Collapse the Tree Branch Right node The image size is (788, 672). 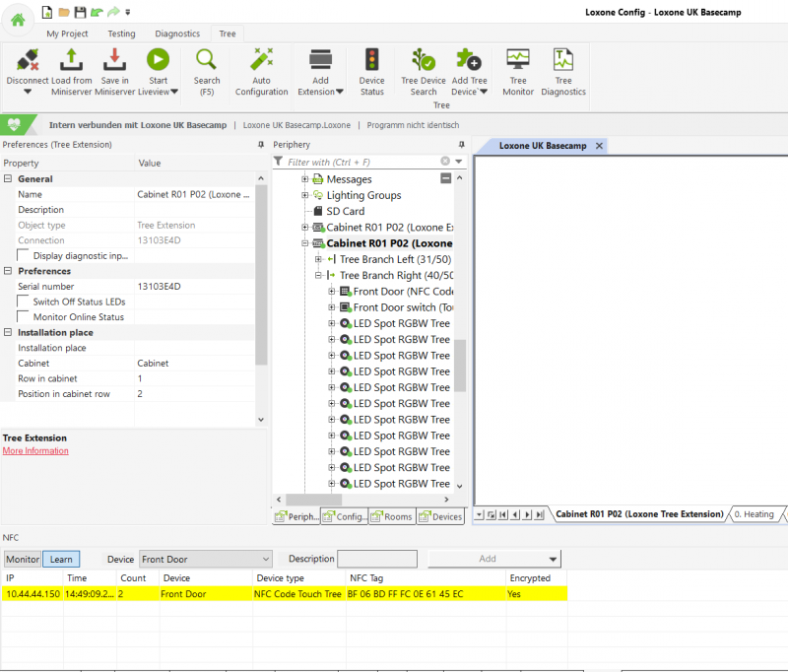tap(318, 275)
